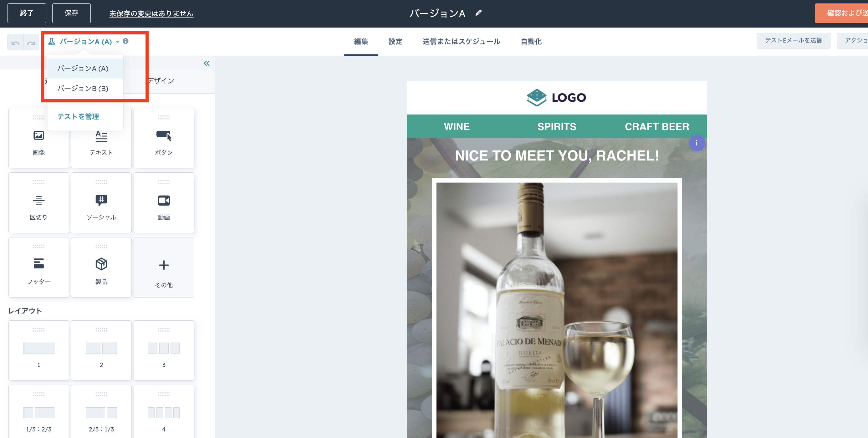Choose the 2/3 : 1/3 layout
Image resolution: width=868 pixels, height=438 pixels.
point(101,412)
